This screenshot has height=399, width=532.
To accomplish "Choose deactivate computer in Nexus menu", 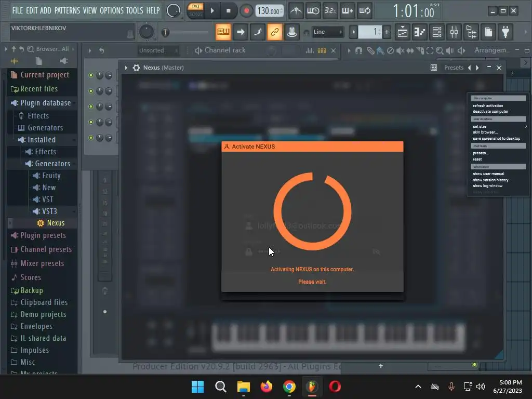I will point(490,111).
